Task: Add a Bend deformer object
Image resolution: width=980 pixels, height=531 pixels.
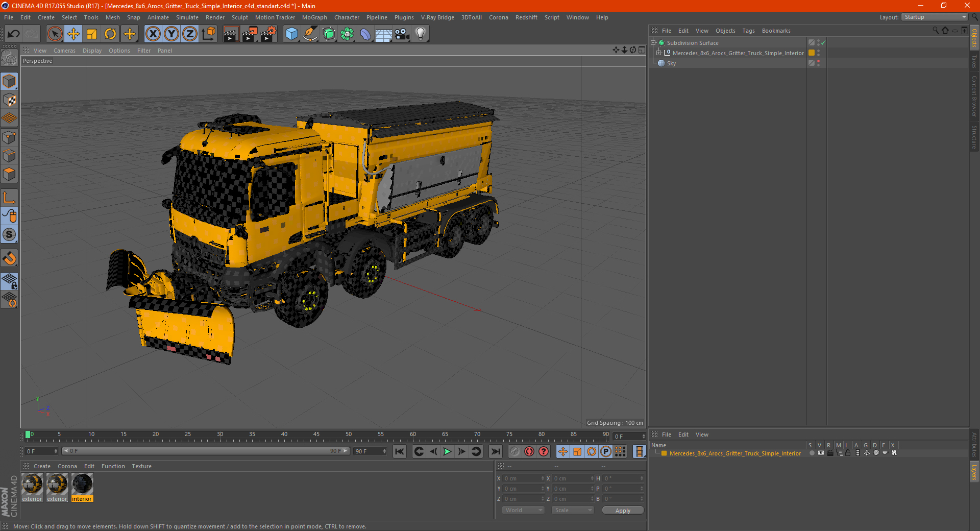Action: click(365, 34)
